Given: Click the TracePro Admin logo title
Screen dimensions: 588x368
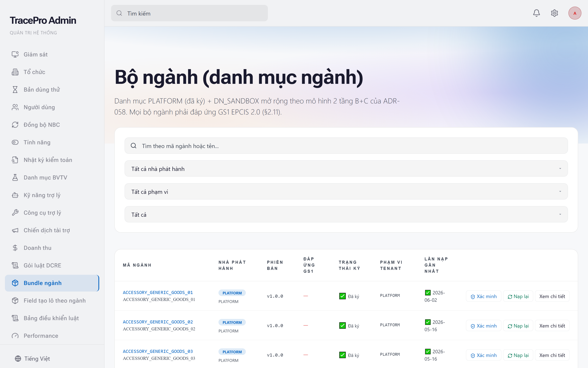Looking at the screenshot, I should pos(43,20).
